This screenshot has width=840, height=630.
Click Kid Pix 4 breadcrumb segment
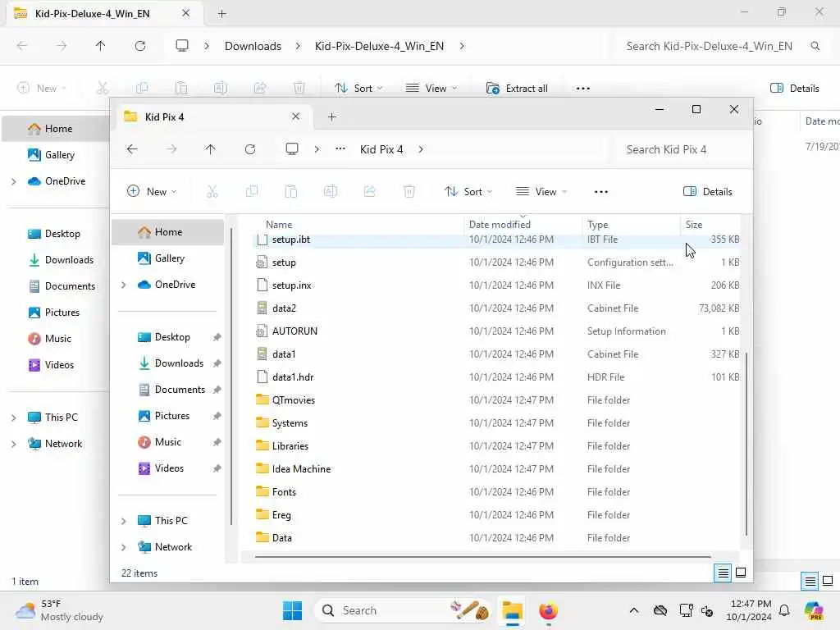point(381,149)
